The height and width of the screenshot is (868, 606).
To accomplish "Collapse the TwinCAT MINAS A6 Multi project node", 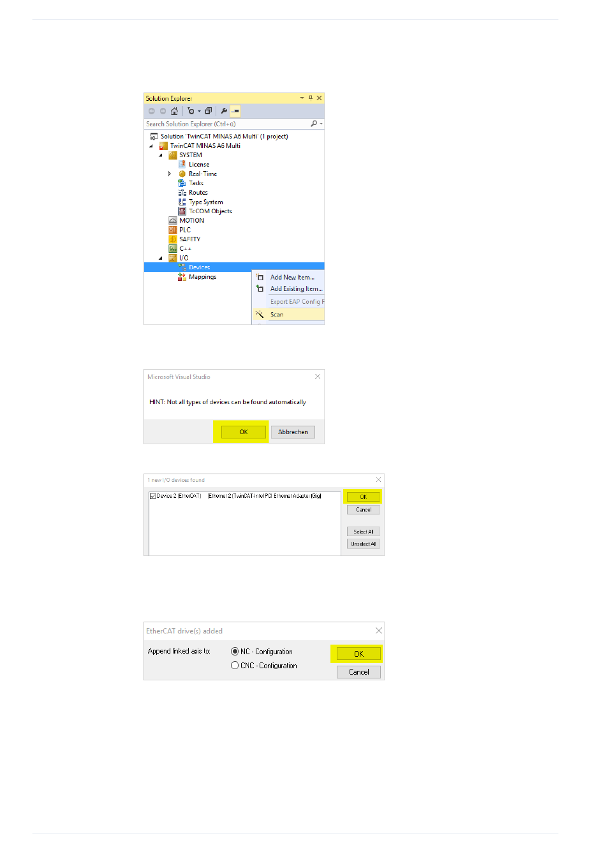I will tap(151, 146).
